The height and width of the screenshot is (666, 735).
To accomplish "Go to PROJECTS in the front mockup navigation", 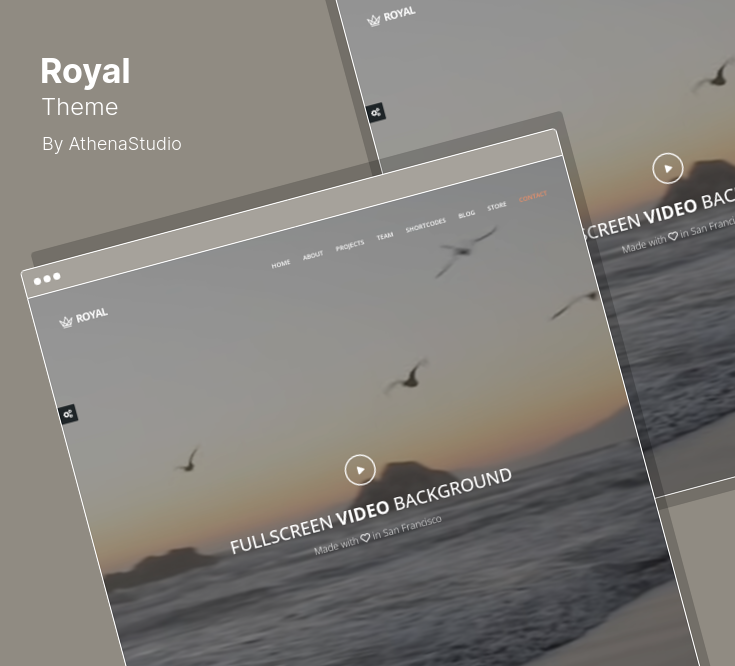I will [x=350, y=245].
